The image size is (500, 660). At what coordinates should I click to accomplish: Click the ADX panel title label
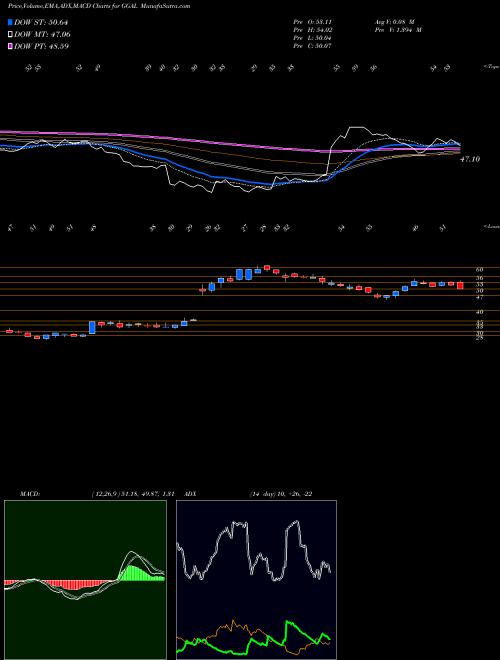click(x=191, y=494)
